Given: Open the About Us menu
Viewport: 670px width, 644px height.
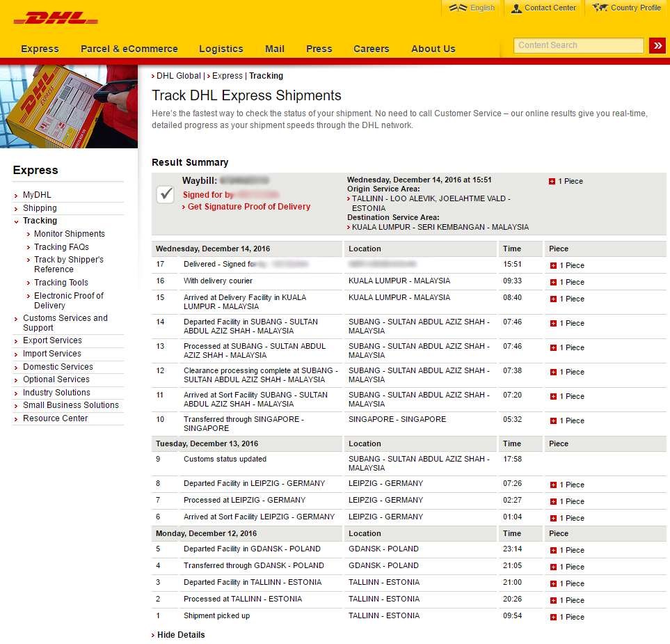Looking at the screenshot, I should pyautogui.click(x=433, y=49).
